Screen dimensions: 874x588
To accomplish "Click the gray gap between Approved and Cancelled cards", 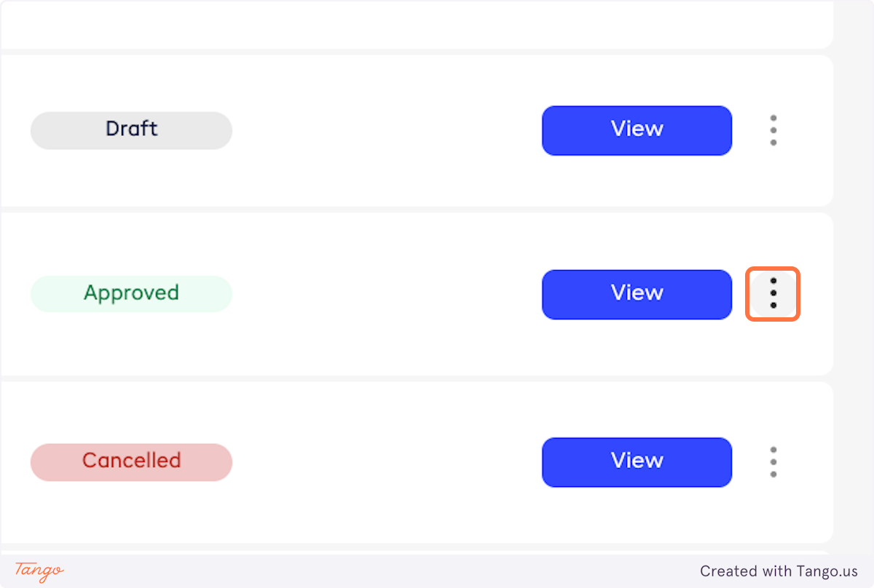I will click(415, 378).
